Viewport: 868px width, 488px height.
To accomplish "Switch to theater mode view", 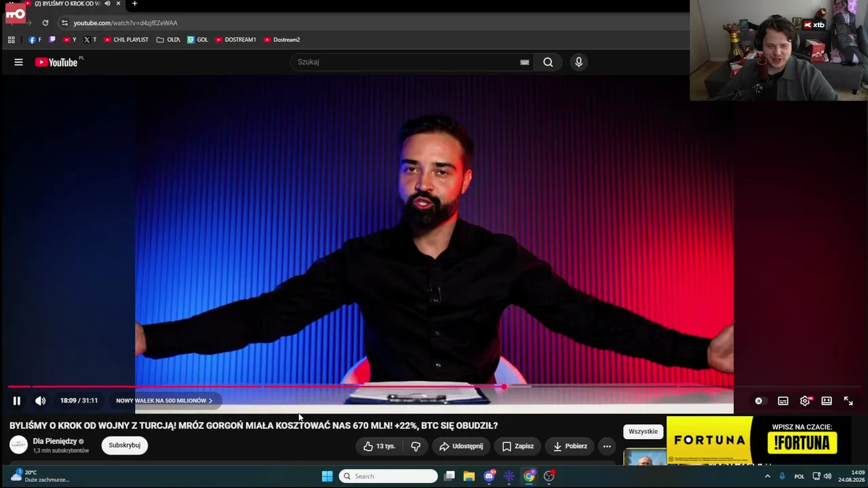I will 827,401.
